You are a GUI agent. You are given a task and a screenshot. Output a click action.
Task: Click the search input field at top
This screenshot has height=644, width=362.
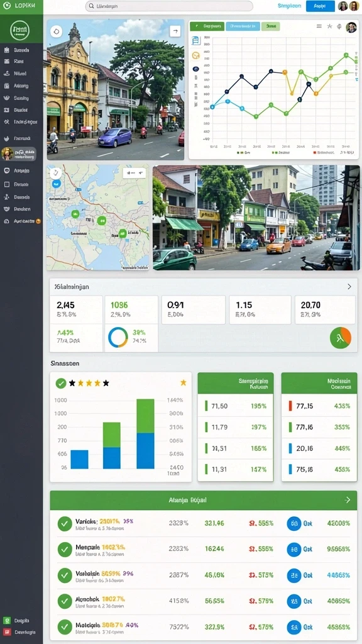pyautogui.click(x=169, y=6)
